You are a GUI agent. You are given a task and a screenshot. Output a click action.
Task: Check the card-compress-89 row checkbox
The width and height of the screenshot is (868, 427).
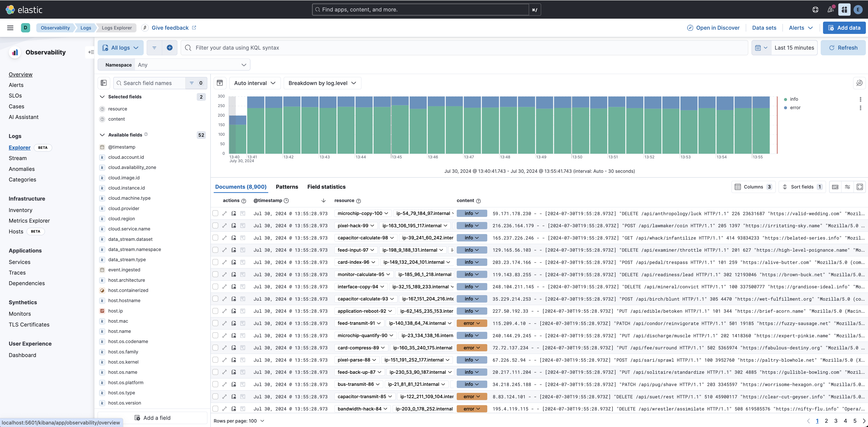(x=215, y=347)
